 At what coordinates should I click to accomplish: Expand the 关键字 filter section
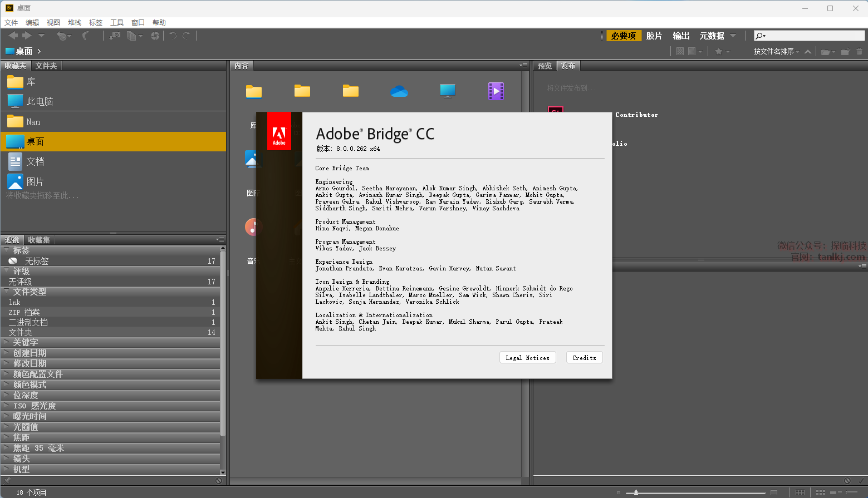click(26, 342)
